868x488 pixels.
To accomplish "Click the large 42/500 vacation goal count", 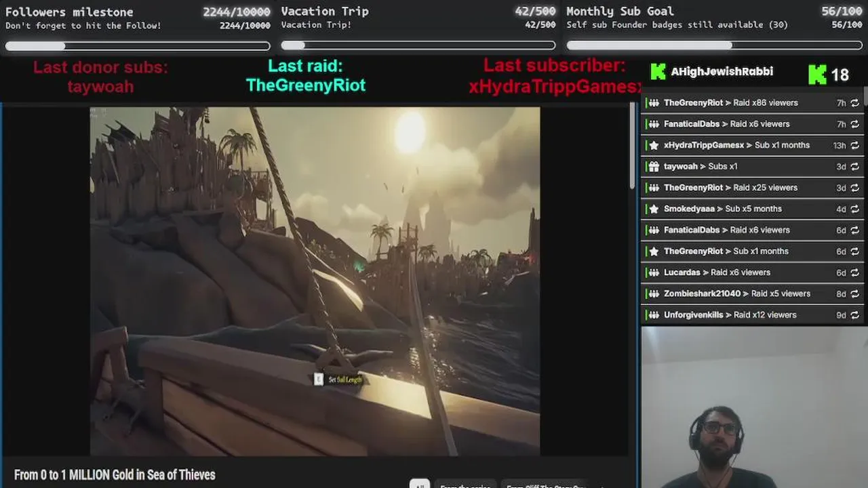I will click(x=534, y=11).
